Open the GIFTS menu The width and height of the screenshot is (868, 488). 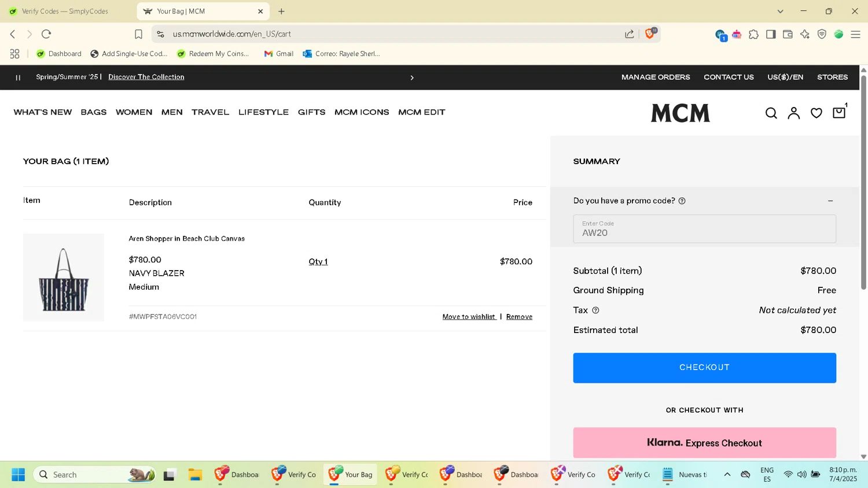(x=311, y=112)
